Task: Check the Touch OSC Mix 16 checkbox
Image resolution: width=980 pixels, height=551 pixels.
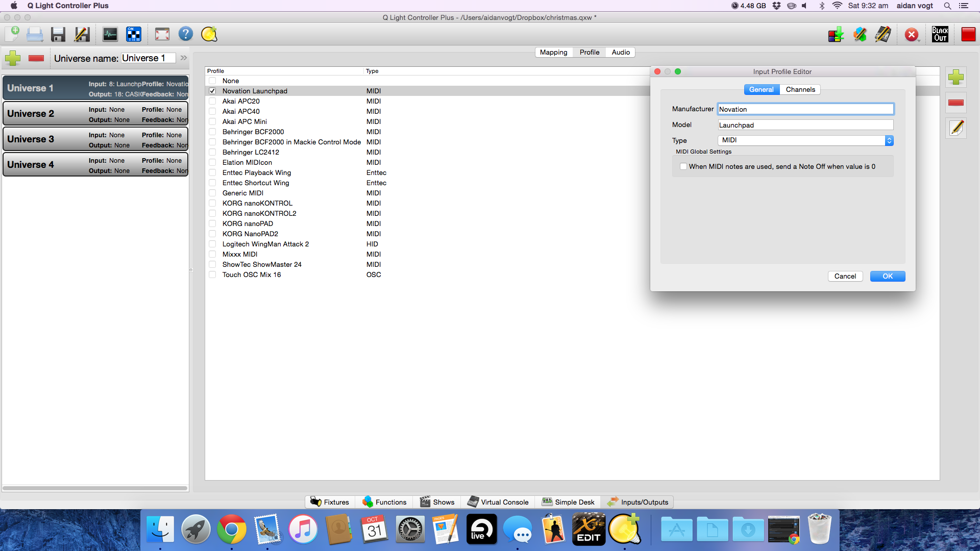Action: click(x=212, y=274)
